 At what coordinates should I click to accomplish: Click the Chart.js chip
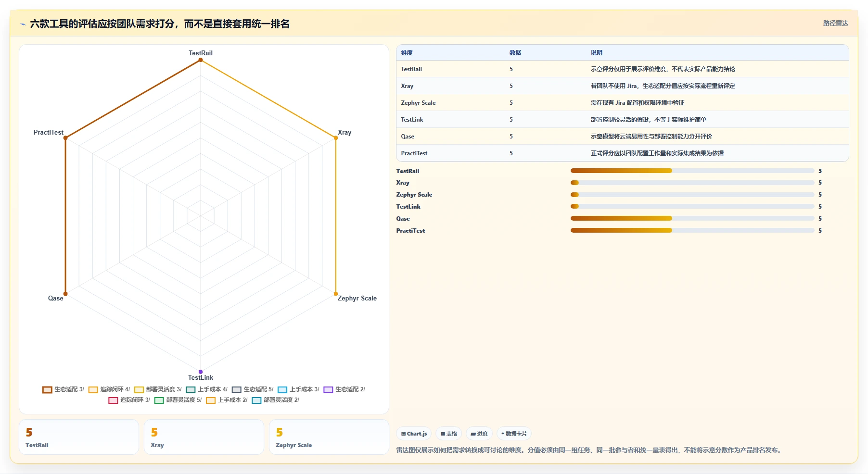click(414, 434)
